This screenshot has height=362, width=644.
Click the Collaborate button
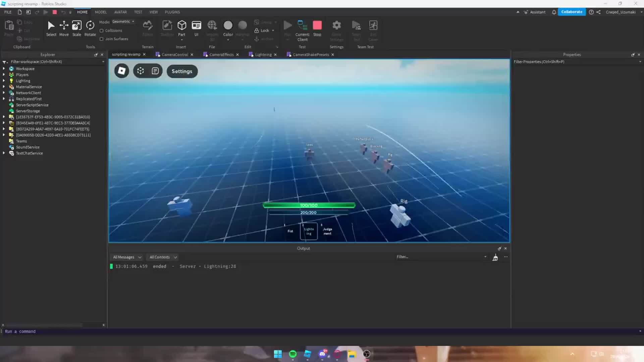tap(572, 12)
